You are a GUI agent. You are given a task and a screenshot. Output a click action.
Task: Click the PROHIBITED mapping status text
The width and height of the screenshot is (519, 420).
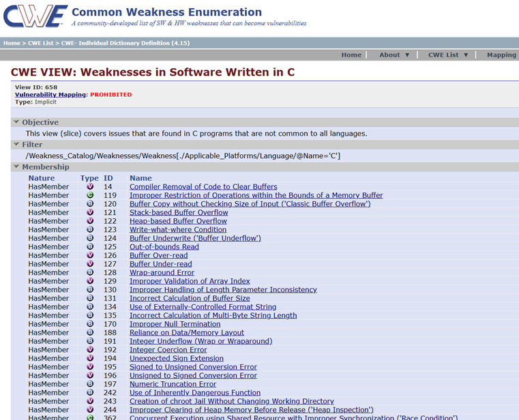tap(111, 95)
